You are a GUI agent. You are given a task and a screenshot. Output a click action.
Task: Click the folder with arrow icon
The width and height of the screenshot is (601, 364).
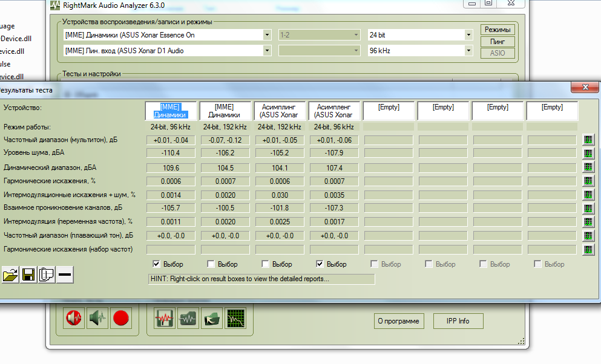212,318
